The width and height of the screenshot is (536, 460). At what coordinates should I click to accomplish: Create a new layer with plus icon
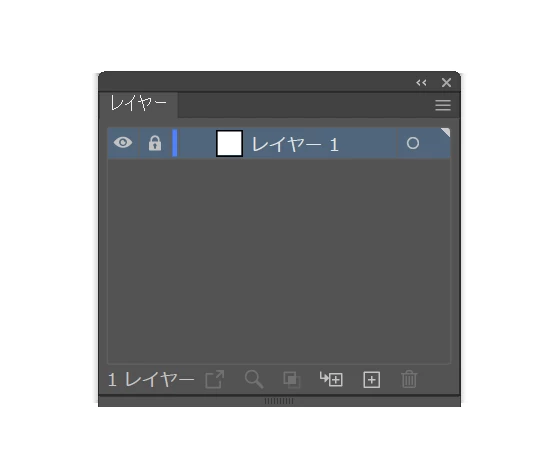372,380
